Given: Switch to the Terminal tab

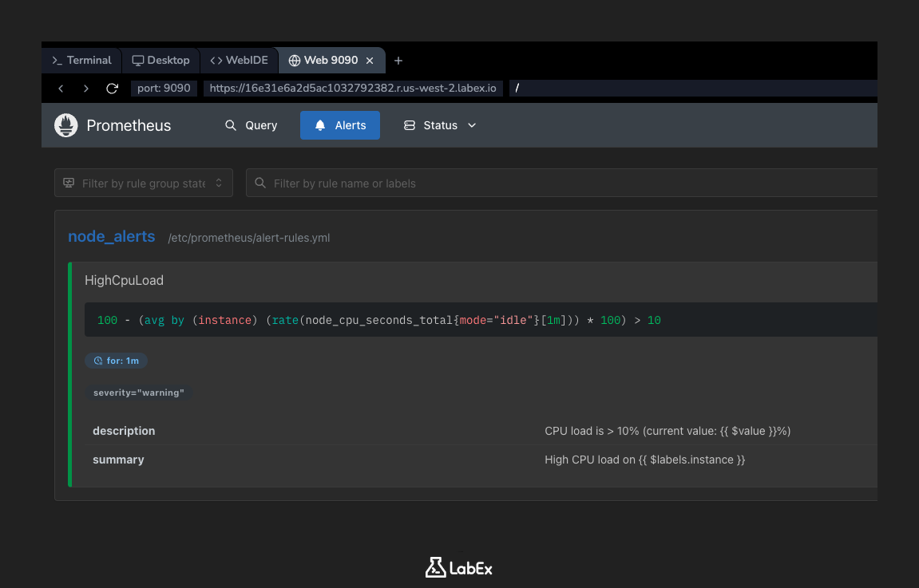Looking at the screenshot, I should (x=81, y=60).
